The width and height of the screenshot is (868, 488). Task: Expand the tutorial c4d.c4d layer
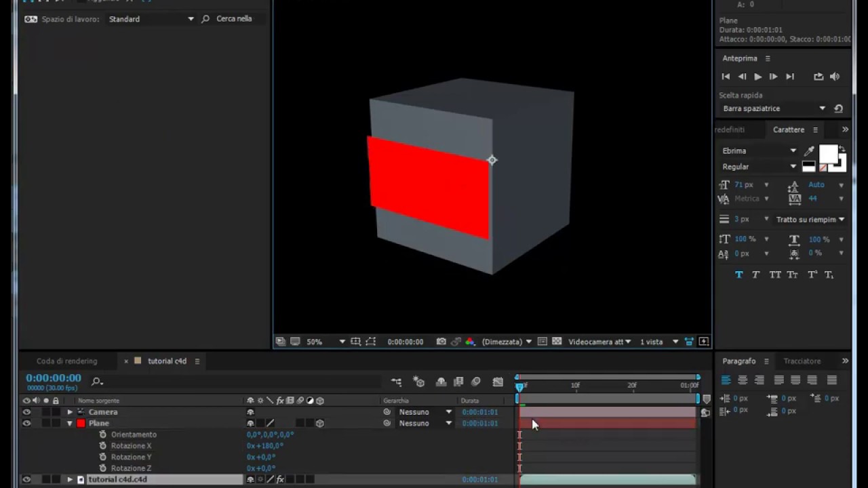pyautogui.click(x=69, y=479)
